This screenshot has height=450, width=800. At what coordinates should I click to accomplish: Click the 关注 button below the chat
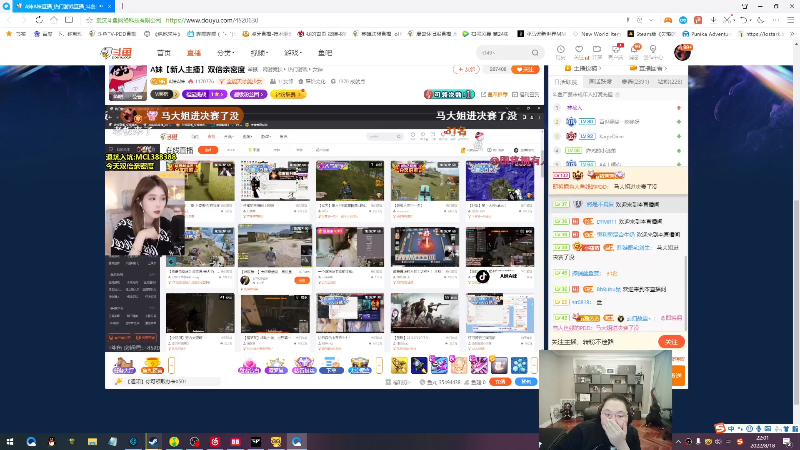click(x=671, y=342)
